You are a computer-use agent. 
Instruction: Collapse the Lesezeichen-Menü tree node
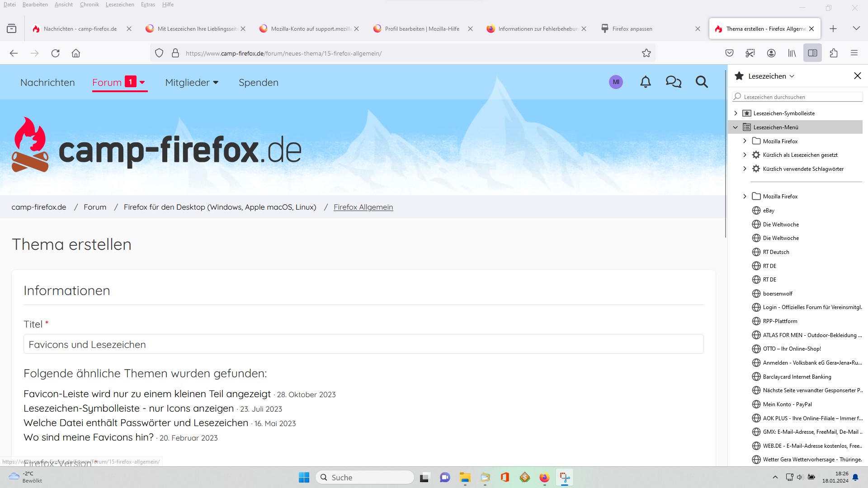[x=736, y=127]
